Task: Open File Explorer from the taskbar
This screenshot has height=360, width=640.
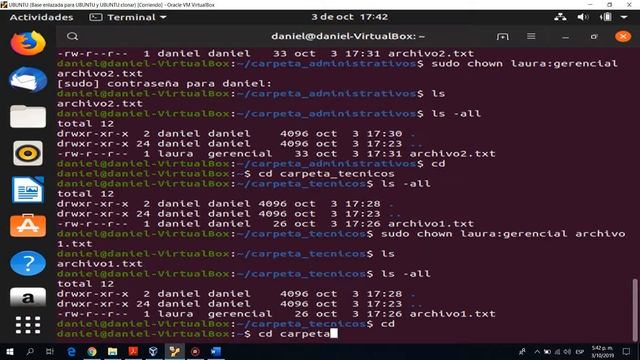Action: [x=112, y=351]
